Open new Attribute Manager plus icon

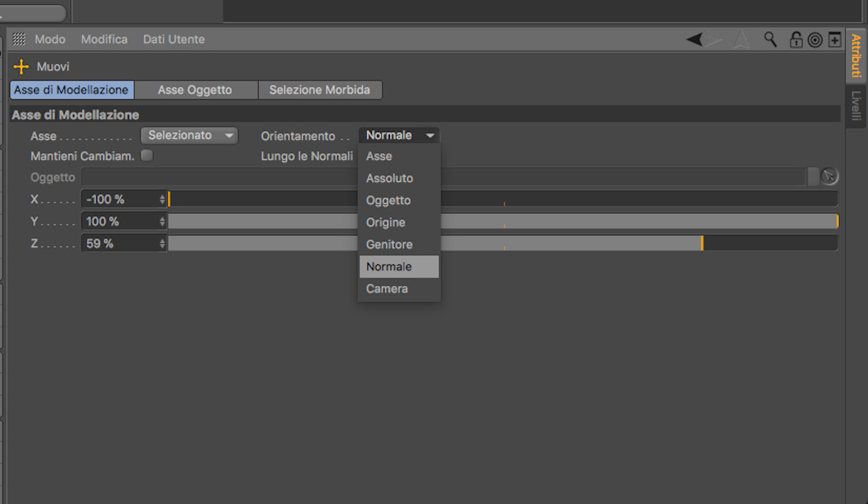coord(835,40)
